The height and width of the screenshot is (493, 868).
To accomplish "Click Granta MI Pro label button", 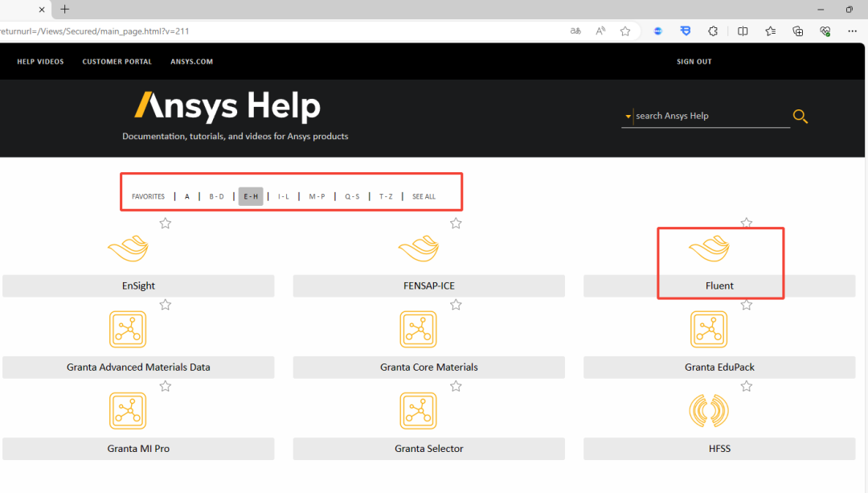I will [138, 449].
